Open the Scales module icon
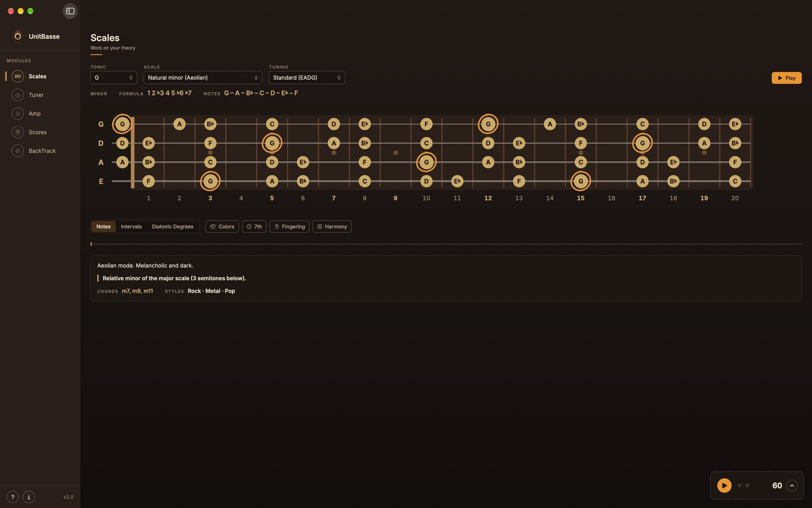This screenshot has height=508, width=812. [18, 76]
